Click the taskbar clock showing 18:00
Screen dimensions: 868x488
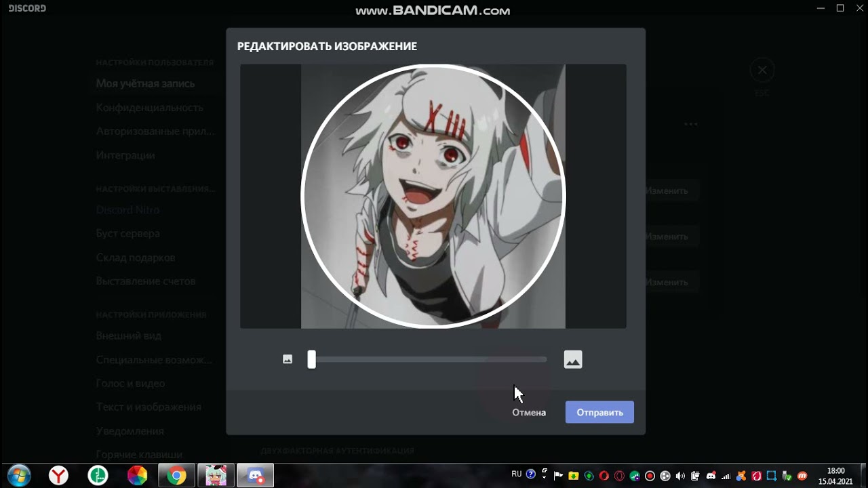click(835, 476)
